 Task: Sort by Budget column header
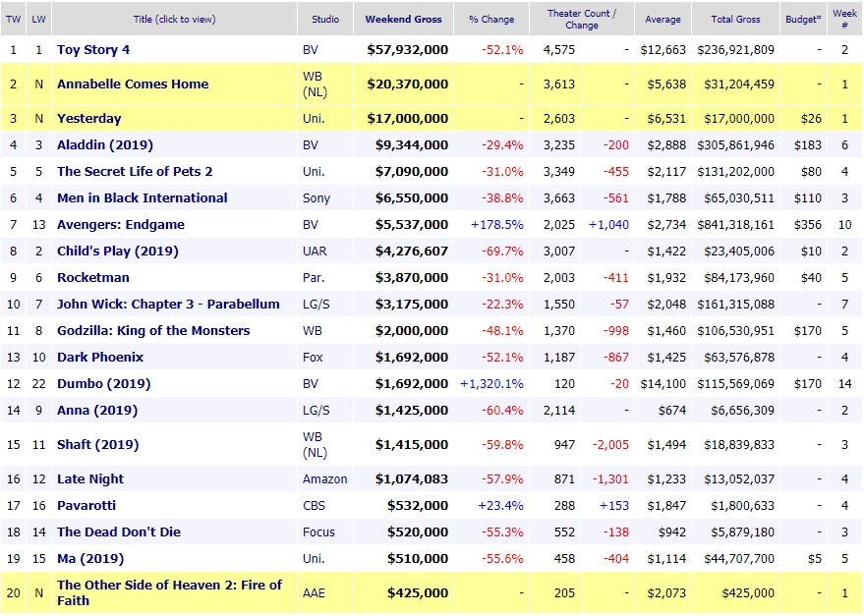point(803,20)
